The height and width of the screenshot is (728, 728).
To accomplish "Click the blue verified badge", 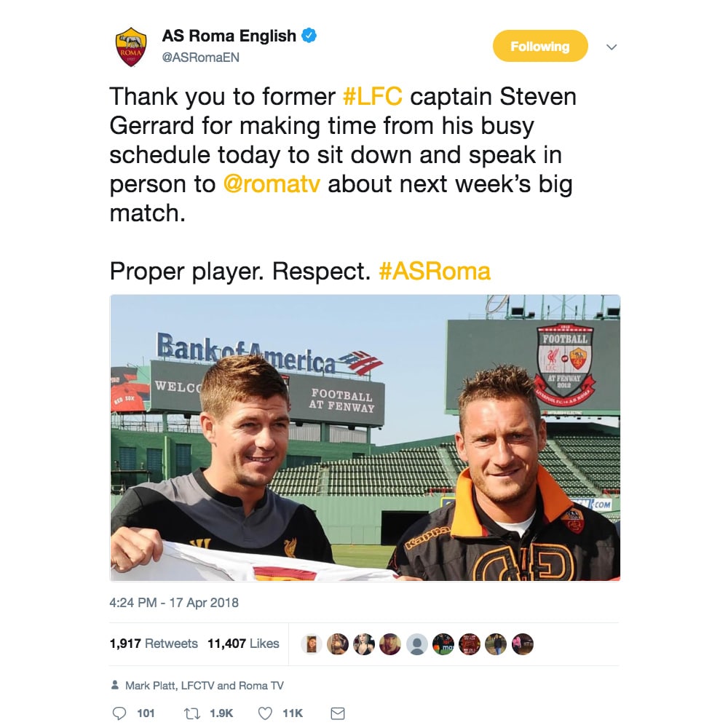I will 309,35.
